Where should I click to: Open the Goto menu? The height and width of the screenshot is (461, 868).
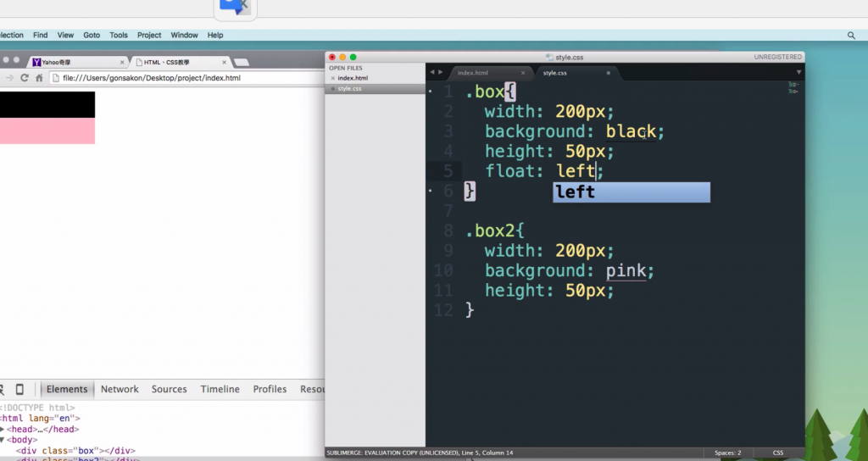pos(92,35)
